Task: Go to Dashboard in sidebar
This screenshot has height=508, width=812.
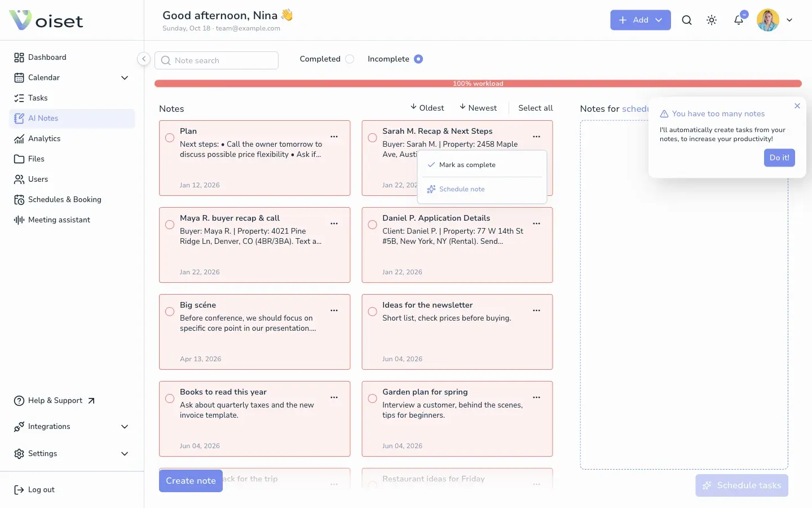Action: tap(72, 58)
